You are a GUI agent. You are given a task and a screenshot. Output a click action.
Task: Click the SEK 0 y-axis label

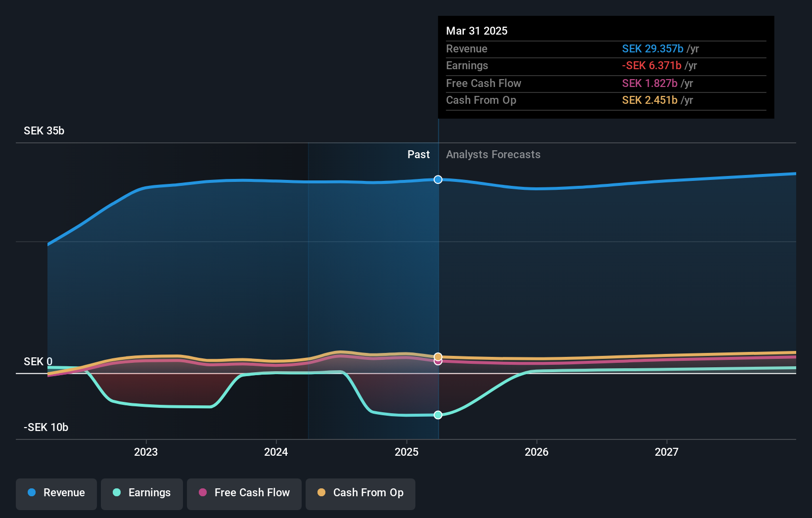38,361
